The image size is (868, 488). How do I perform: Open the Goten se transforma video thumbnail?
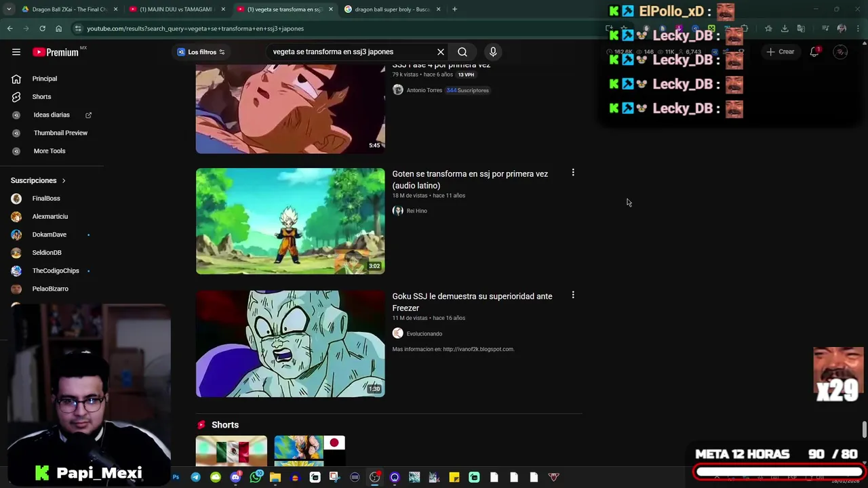coord(290,221)
